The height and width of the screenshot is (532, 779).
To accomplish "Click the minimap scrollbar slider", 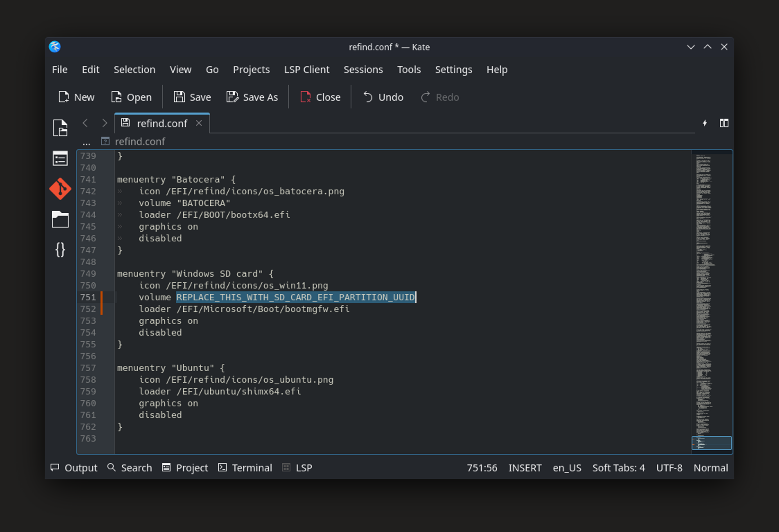I will (711, 443).
